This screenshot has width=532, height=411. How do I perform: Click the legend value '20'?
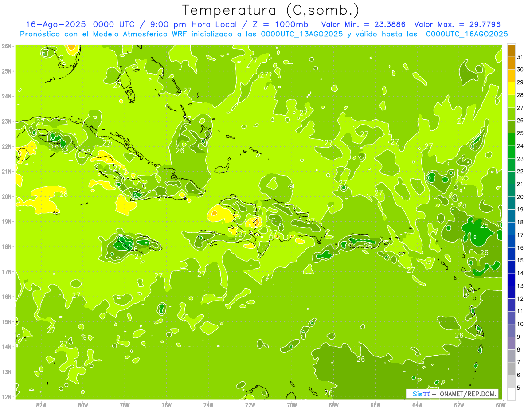tap(520, 197)
